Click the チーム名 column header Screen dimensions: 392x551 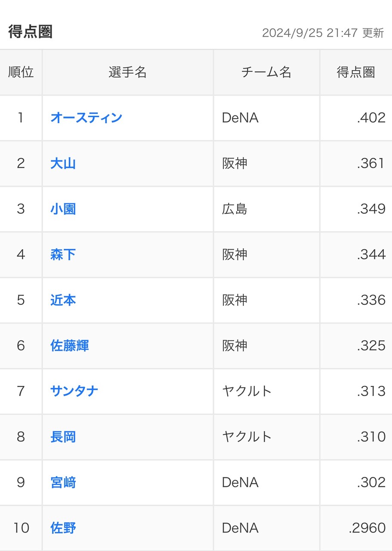(266, 72)
